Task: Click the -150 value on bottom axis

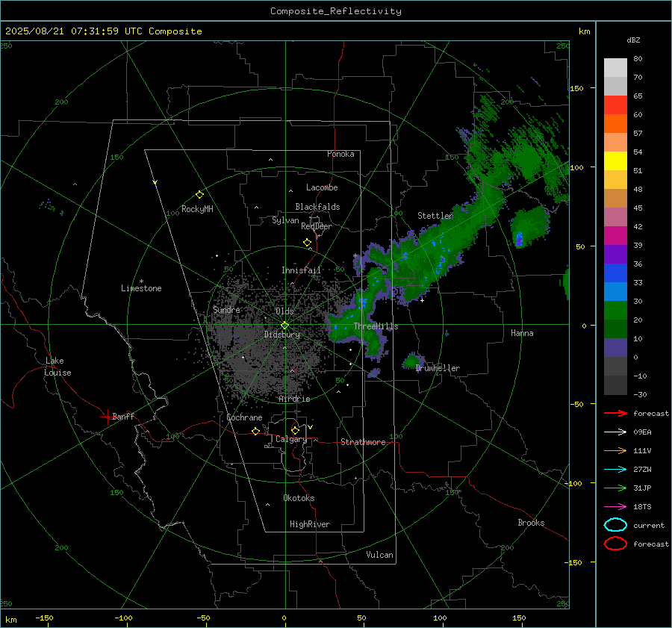Action: pyautogui.click(x=44, y=618)
